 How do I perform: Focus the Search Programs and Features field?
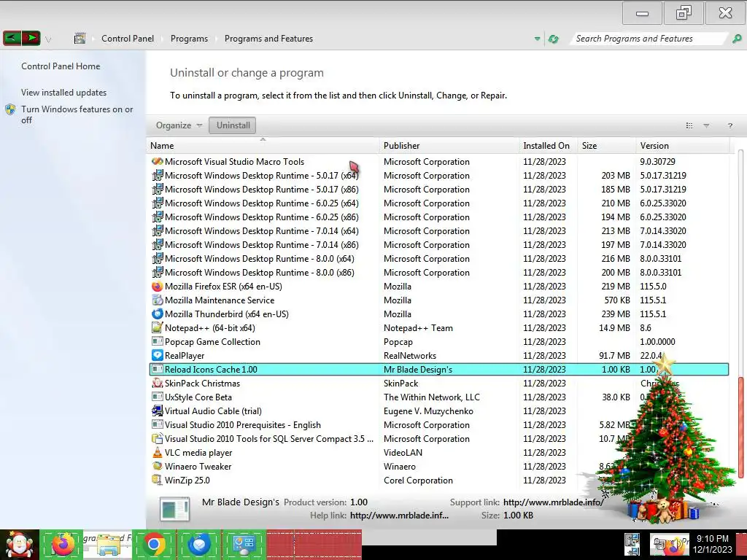(x=649, y=39)
